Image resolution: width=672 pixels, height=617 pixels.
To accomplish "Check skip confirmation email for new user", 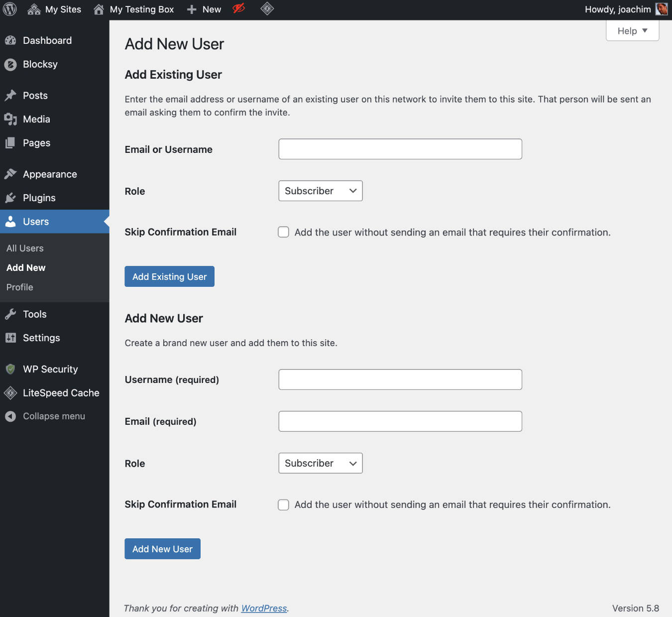I will point(283,504).
